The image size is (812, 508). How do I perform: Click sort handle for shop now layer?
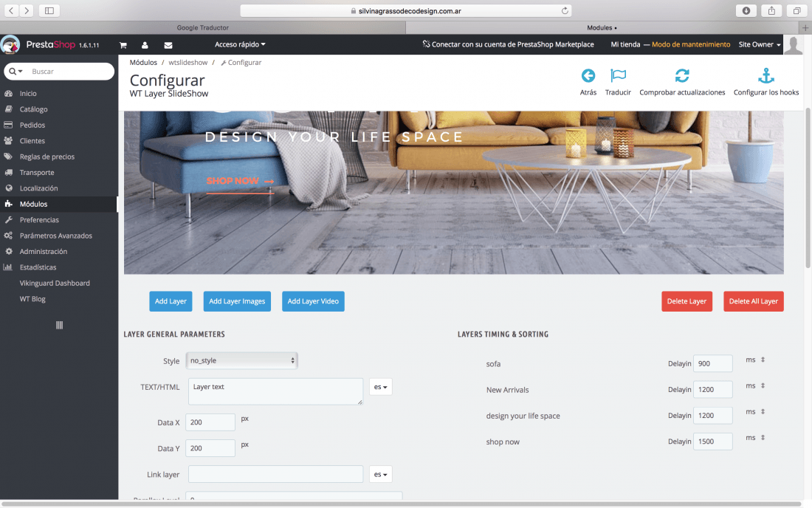tap(763, 437)
